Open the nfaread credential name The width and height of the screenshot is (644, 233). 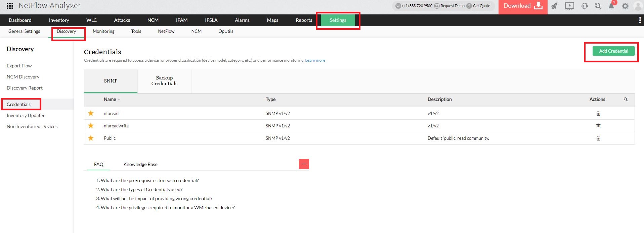coord(111,113)
